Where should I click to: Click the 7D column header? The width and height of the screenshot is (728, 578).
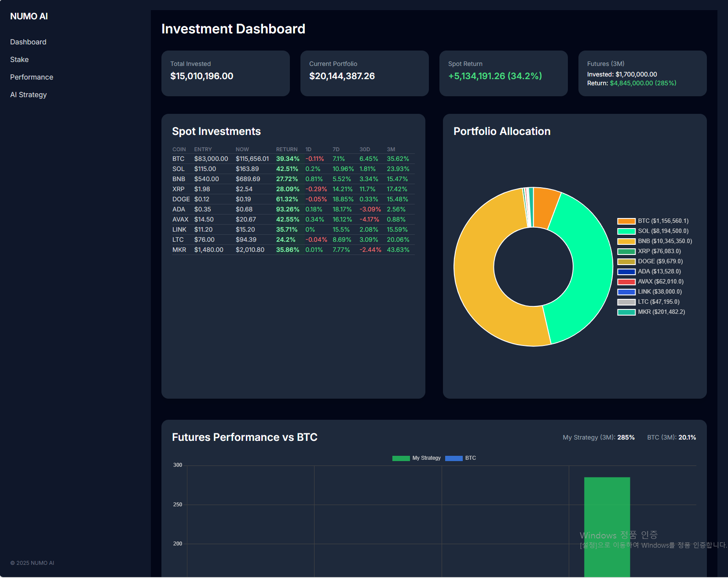point(336,149)
